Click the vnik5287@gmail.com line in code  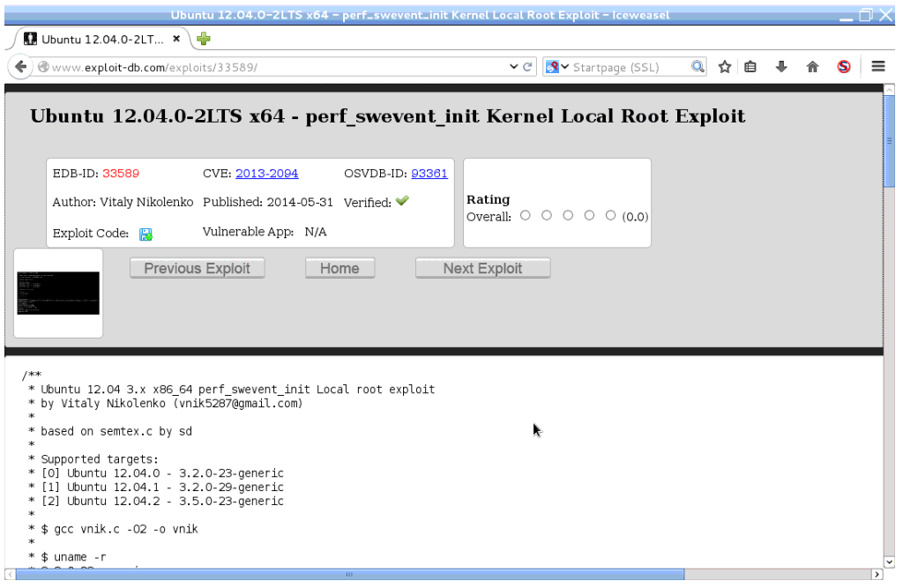point(165,404)
